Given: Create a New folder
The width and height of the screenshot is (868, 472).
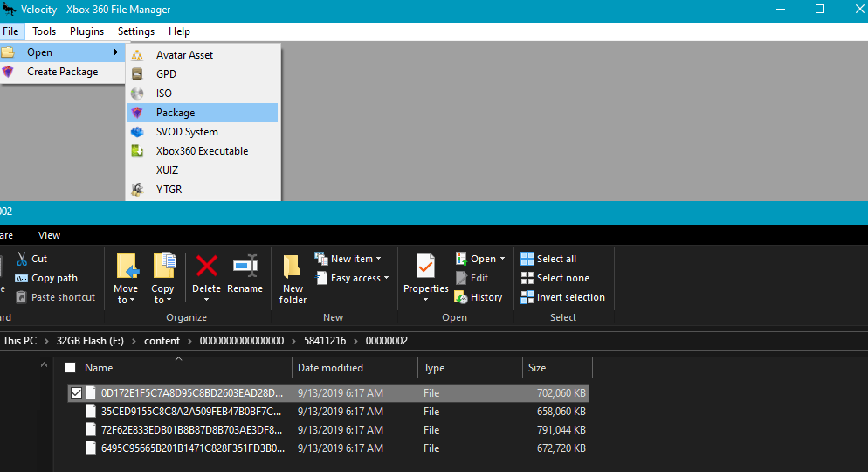Looking at the screenshot, I should point(293,279).
